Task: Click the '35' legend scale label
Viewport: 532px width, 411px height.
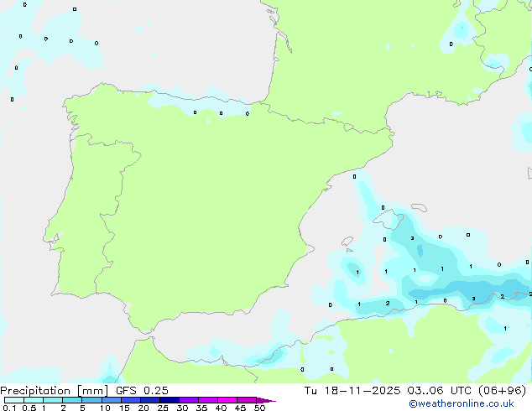Action: 201,408
